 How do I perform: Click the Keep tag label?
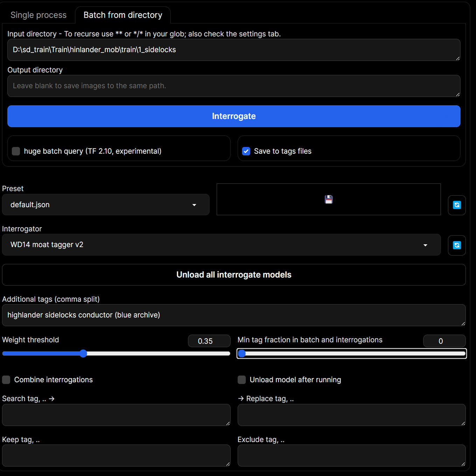tap(21, 440)
